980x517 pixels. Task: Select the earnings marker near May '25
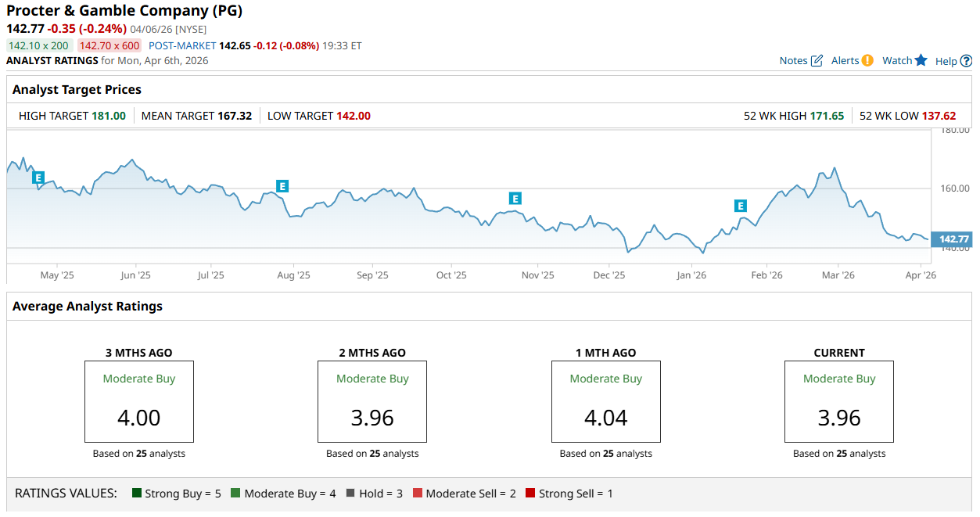(x=38, y=178)
